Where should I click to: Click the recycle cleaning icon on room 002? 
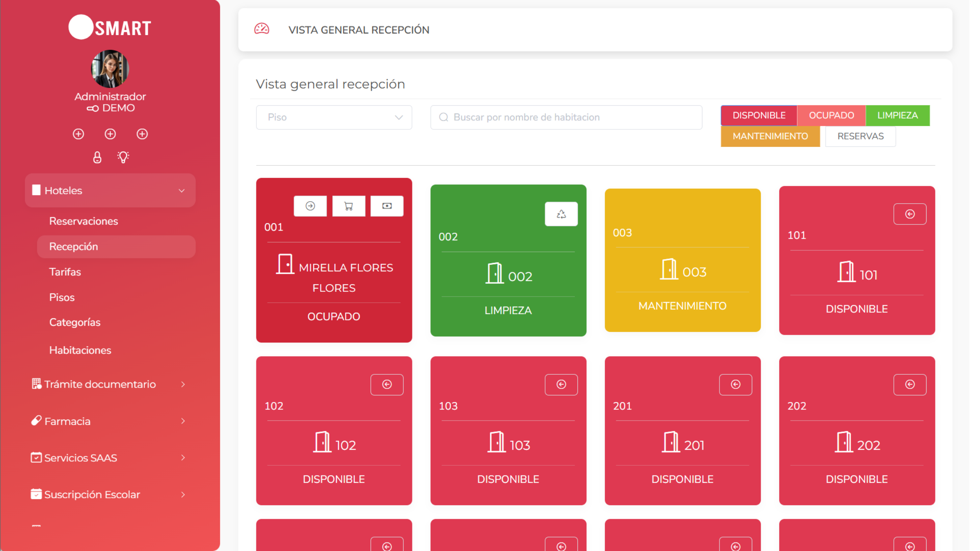coord(561,214)
